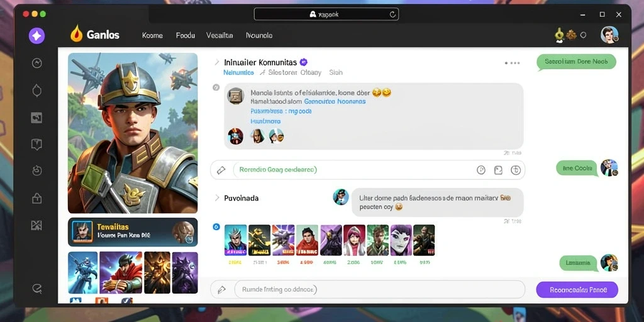The width and height of the screenshot is (644, 322).
Task: Open the soldier hero artwork
Action: click(x=133, y=133)
